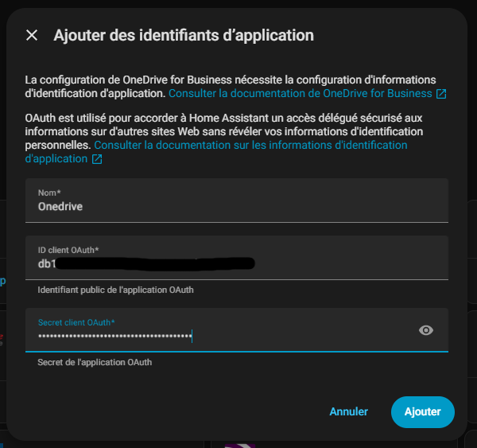Toggle OAuth secret visibility with eye icon
This screenshot has width=477, height=448.
click(x=426, y=329)
